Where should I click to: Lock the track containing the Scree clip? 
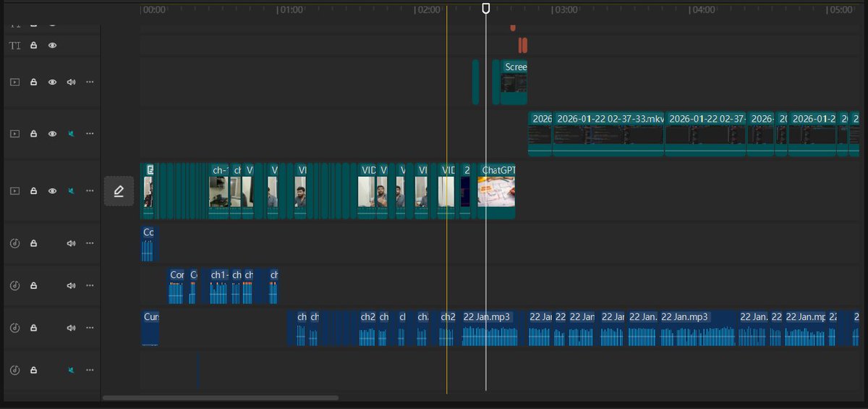[x=33, y=82]
